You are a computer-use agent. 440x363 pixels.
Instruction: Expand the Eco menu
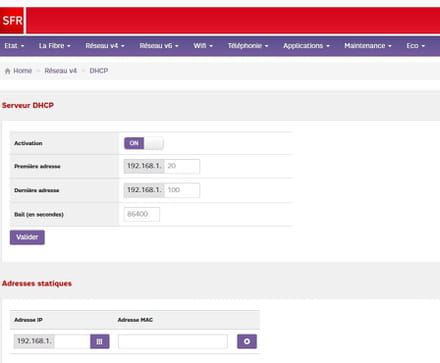tap(416, 46)
